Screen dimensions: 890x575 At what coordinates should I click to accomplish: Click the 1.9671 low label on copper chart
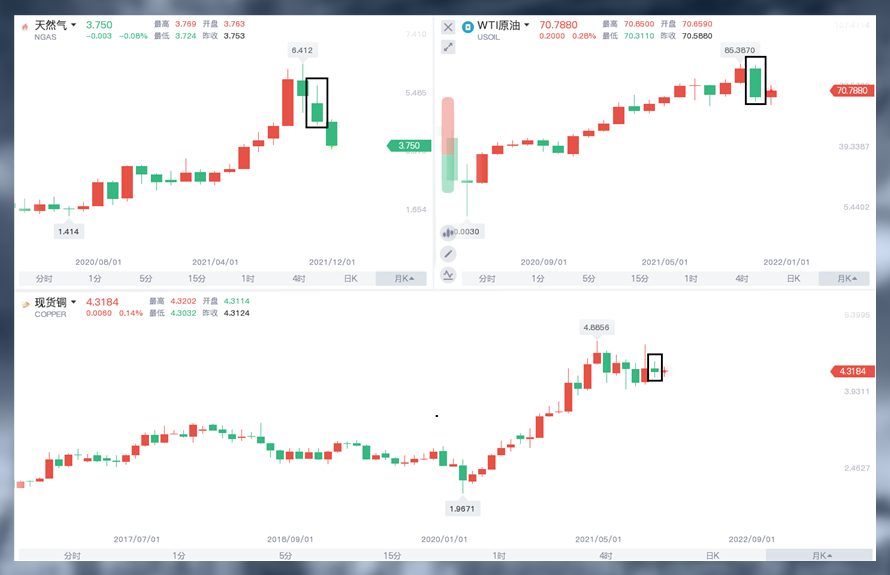(462, 509)
